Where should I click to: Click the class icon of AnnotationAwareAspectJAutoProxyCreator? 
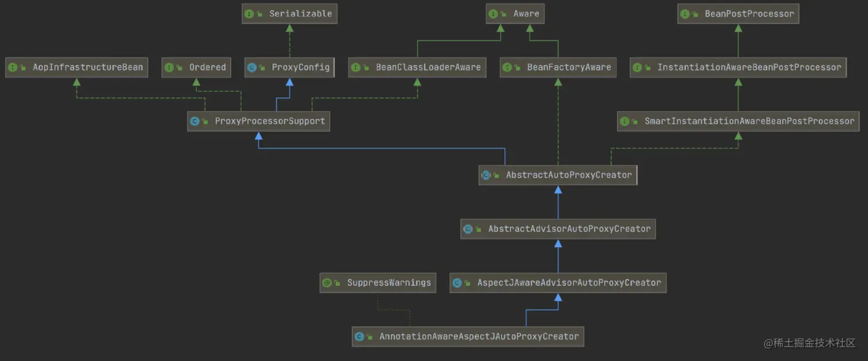(359, 337)
